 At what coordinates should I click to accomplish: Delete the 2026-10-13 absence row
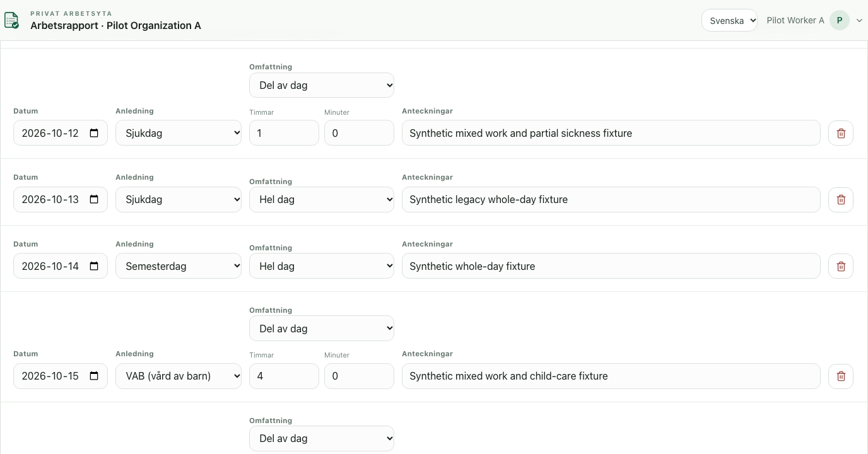[x=841, y=199]
